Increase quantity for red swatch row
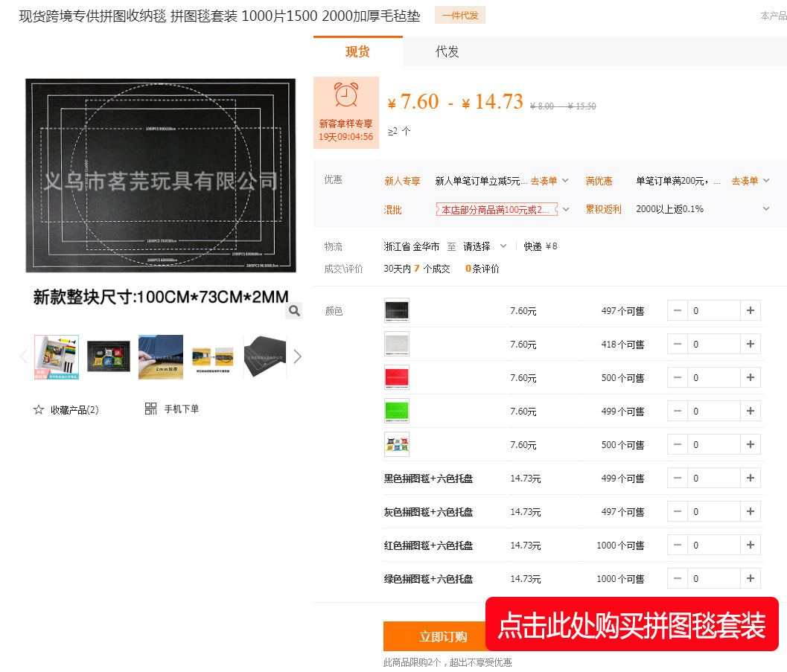The height and width of the screenshot is (672, 787). tap(751, 377)
